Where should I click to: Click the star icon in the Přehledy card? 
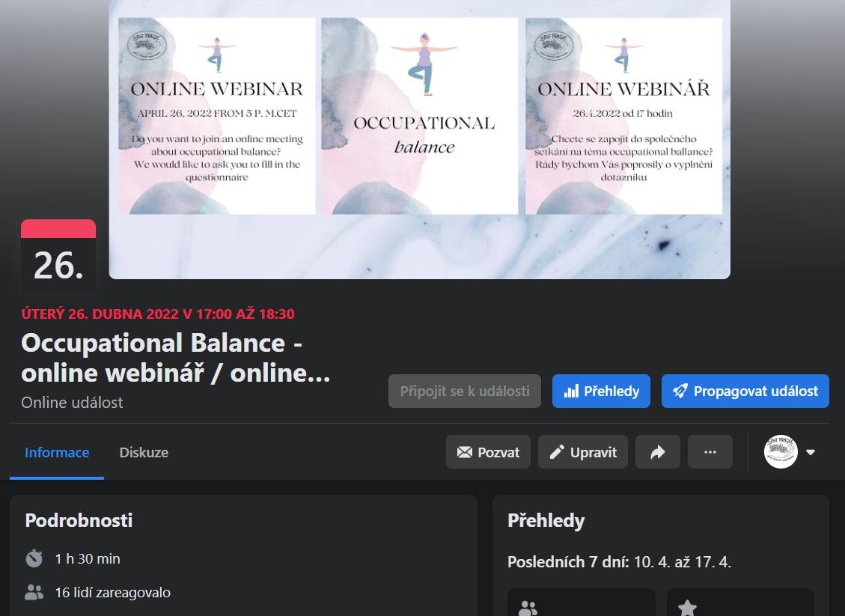pos(686,608)
